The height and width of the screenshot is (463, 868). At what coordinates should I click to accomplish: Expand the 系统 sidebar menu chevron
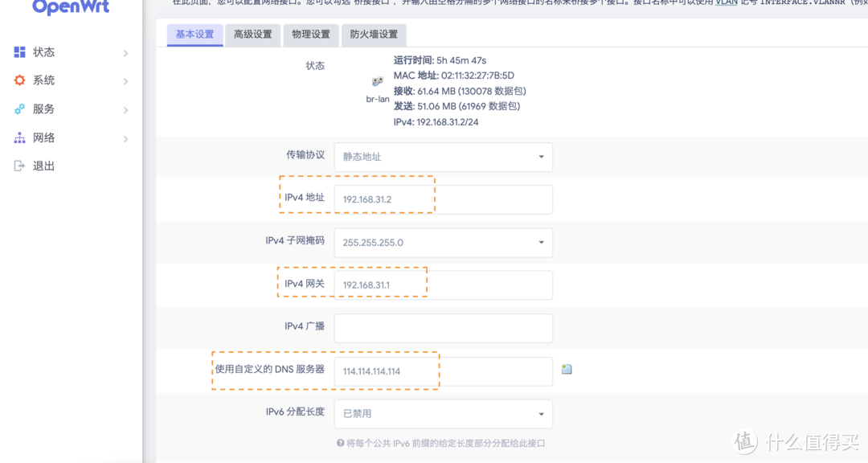[126, 80]
